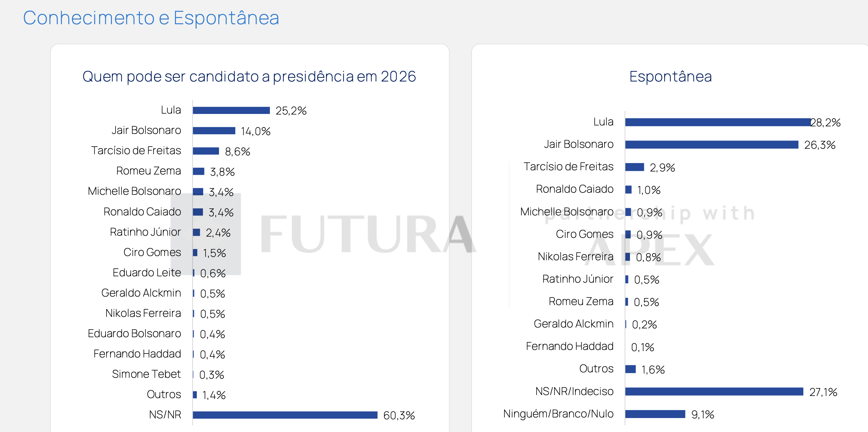Screen dimensions: 868x432
Task: Select the NS/NR 60,3% bar
Action: coord(285,415)
